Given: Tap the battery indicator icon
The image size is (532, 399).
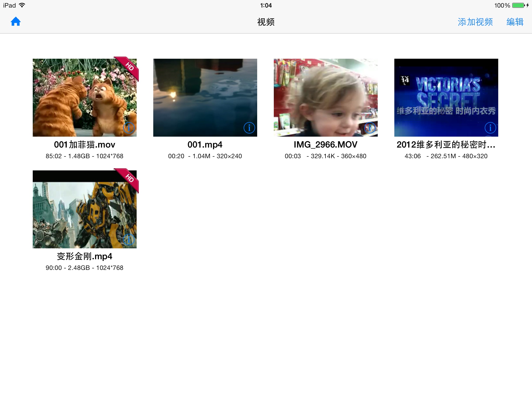Looking at the screenshot, I should [x=518, y=5].
